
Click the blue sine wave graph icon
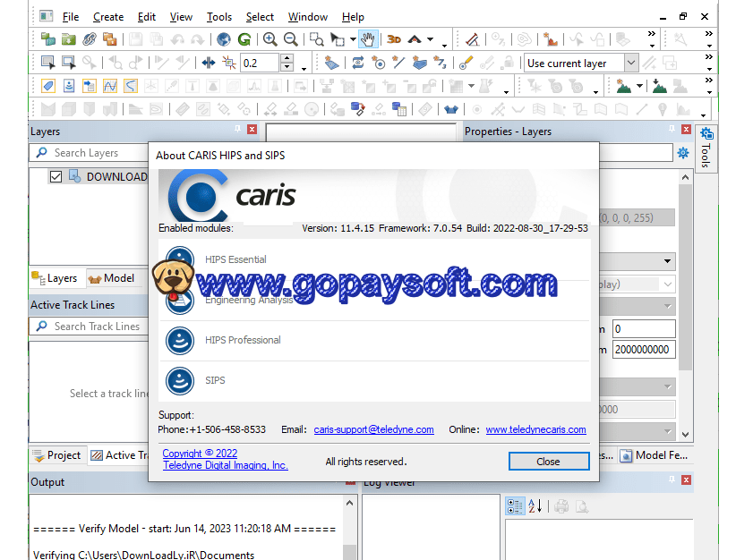click(110, 86)
